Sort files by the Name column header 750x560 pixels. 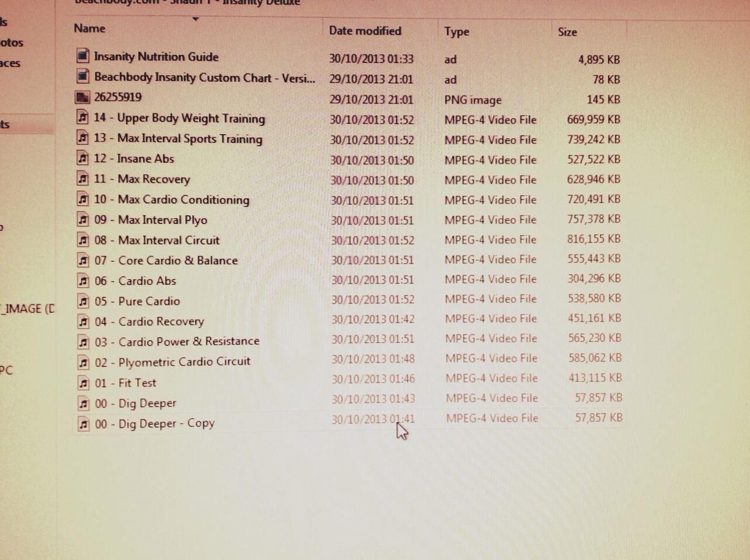90,28
